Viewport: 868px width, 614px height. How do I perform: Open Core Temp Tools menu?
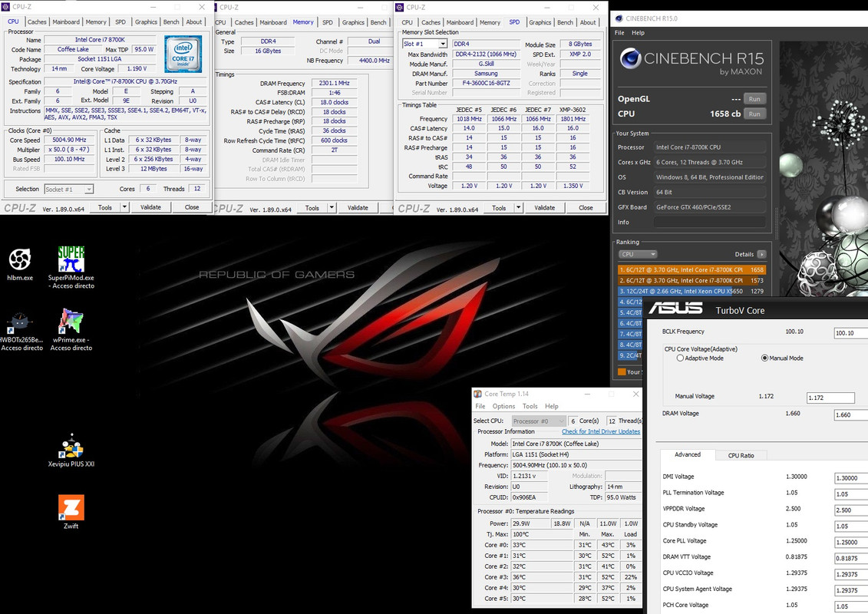click(530, 406)
